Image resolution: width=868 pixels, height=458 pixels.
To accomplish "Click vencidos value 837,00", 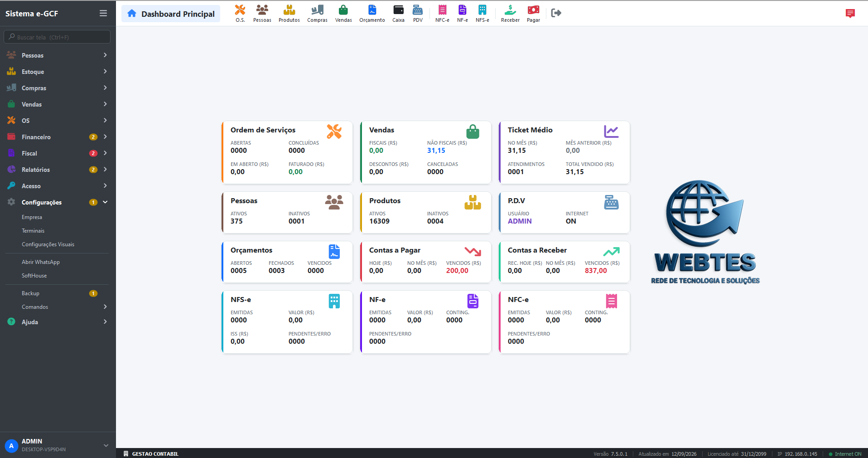I will [x=596, y=271].
